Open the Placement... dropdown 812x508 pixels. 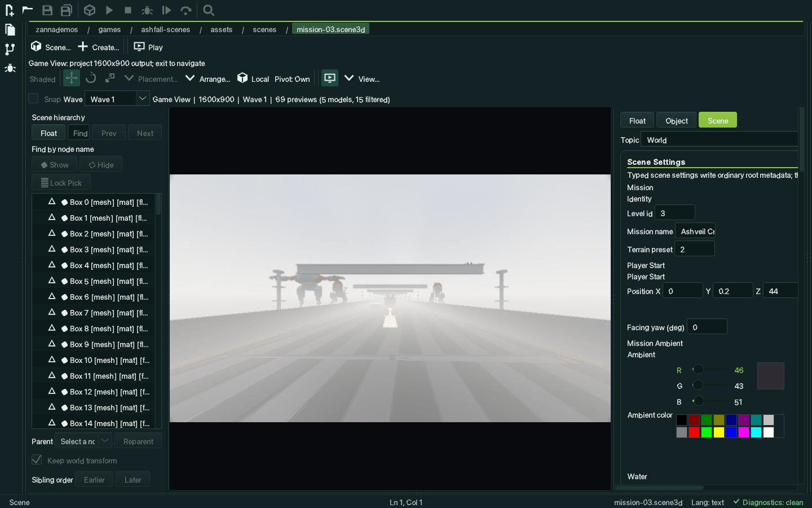pyautogui.click(x=151, y=78)
